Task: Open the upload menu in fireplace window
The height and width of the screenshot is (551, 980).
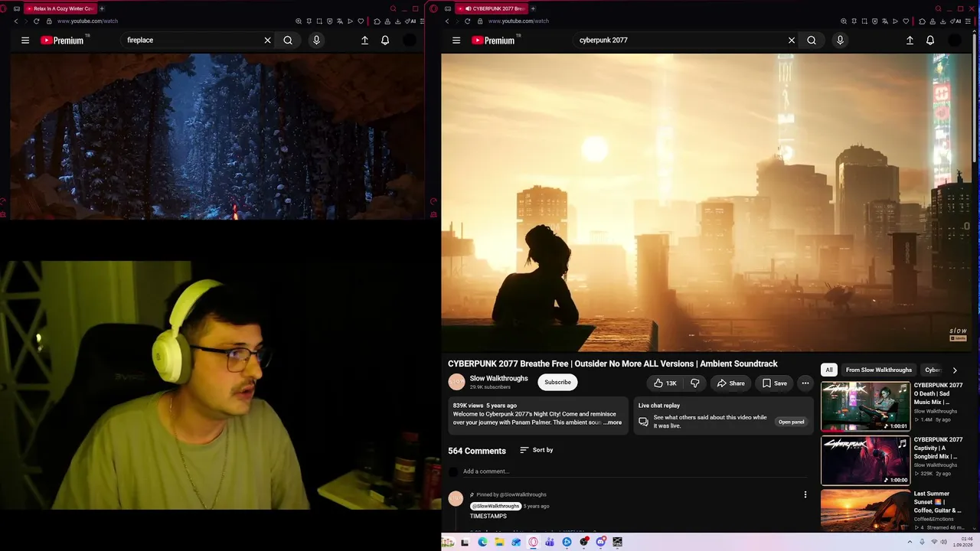Action: [364, 41]
